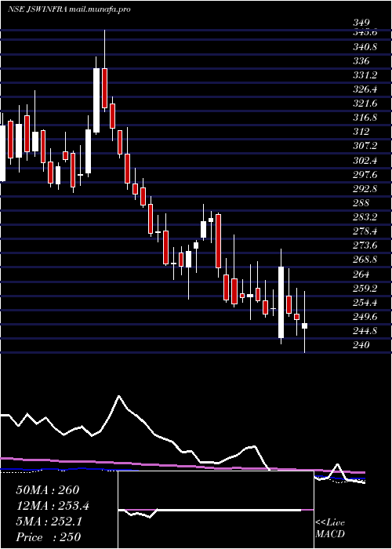Click the 273.6 price axis label
This screenshot has height=549, width=392.
(365, 245)
